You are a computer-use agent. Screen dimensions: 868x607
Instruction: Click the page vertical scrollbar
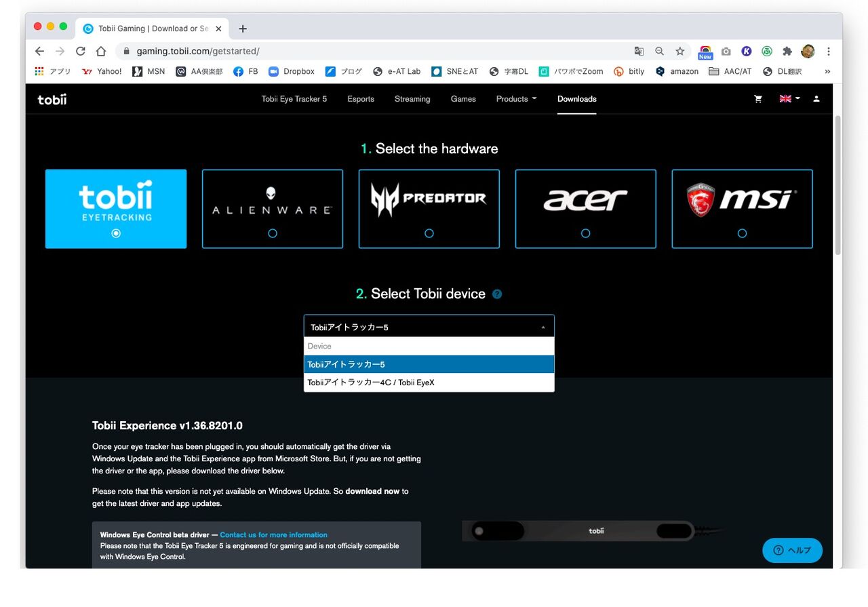[838, 184]
